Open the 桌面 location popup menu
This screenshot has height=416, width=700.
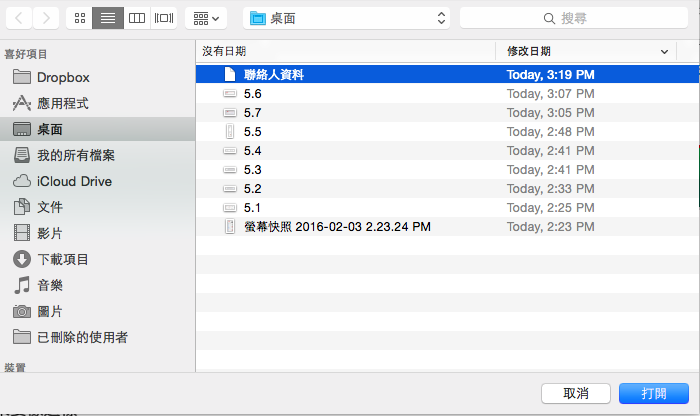[x=346, y=18]
